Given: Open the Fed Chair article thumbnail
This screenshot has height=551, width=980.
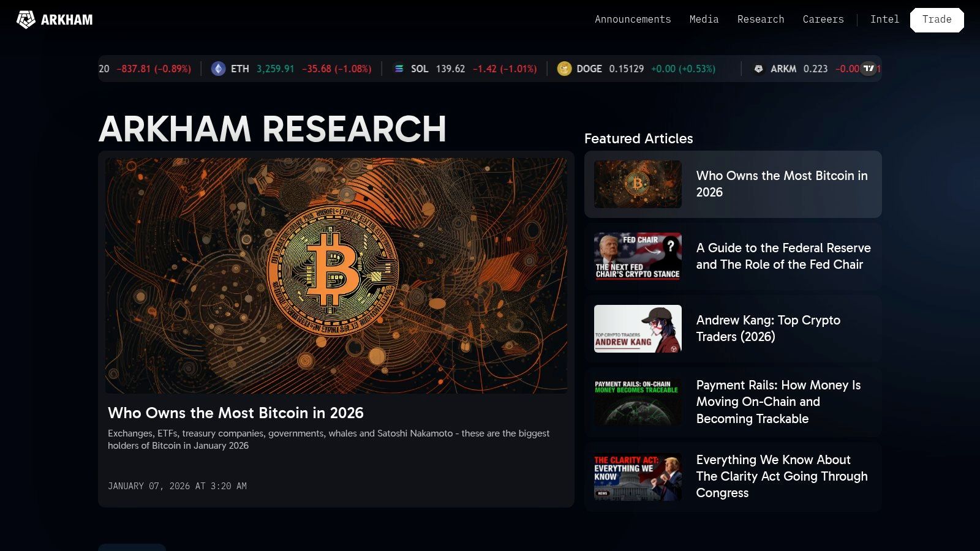Looking at the screenshot, I should (638, 257).
